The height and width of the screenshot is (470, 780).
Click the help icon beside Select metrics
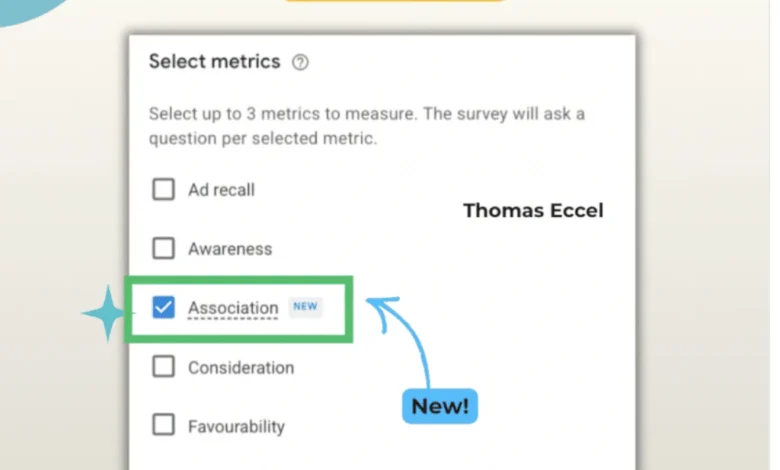point(300,62)
